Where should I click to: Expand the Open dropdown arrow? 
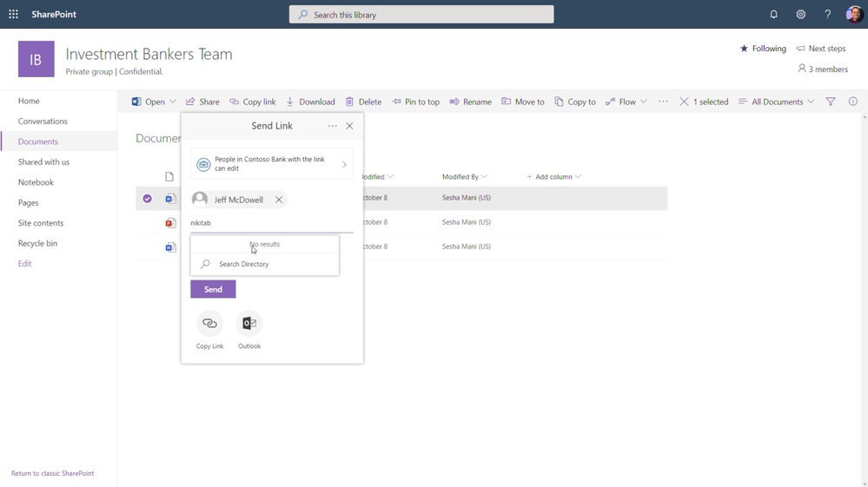pos(173,102)
